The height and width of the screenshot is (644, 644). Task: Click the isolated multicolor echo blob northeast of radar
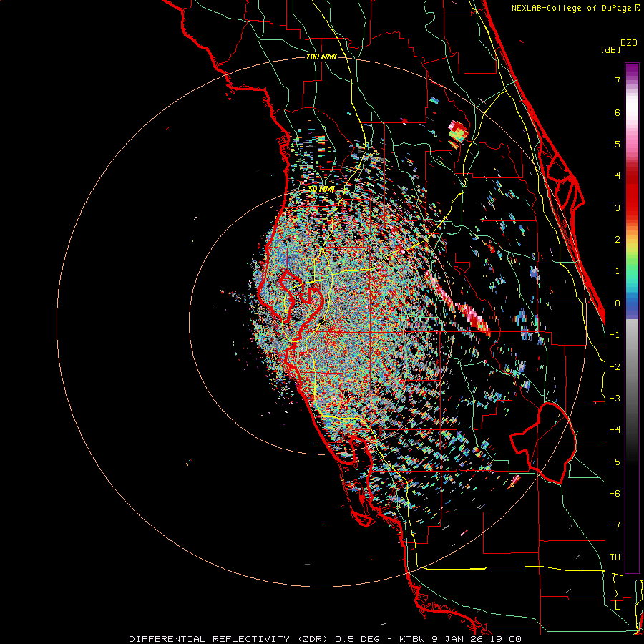coord(457,132)
